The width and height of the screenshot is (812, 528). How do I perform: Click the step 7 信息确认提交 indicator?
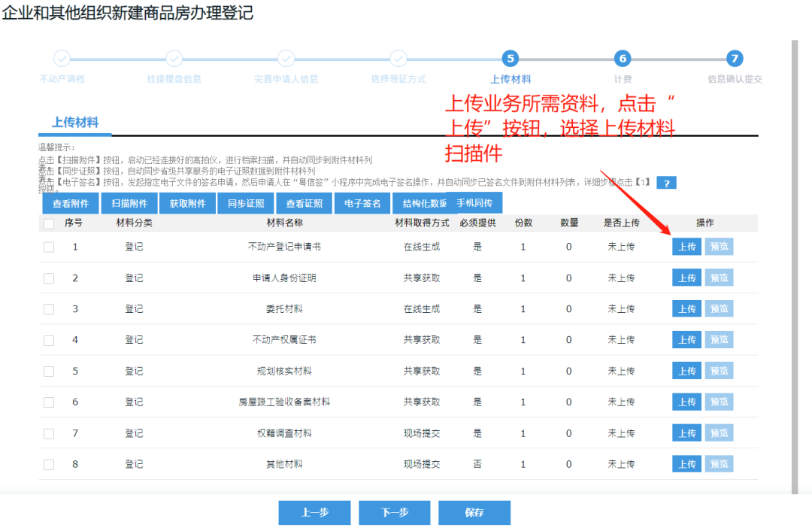735,59
